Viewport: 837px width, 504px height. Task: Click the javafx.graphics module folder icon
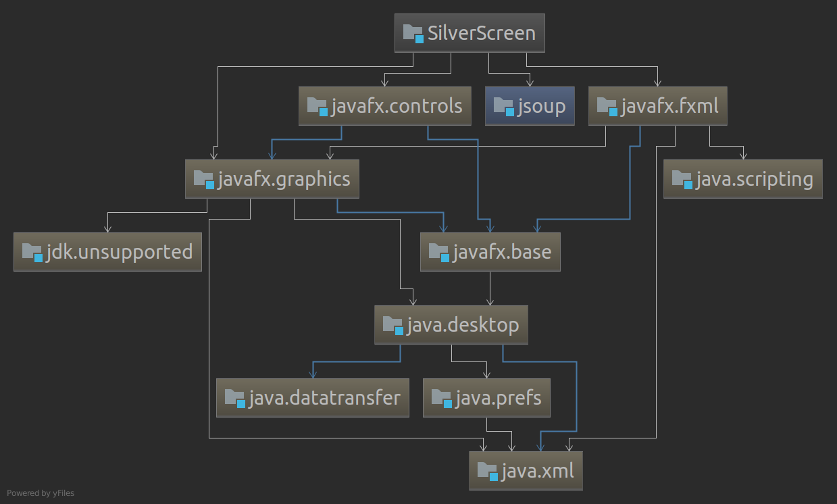(x=204, y=179)
